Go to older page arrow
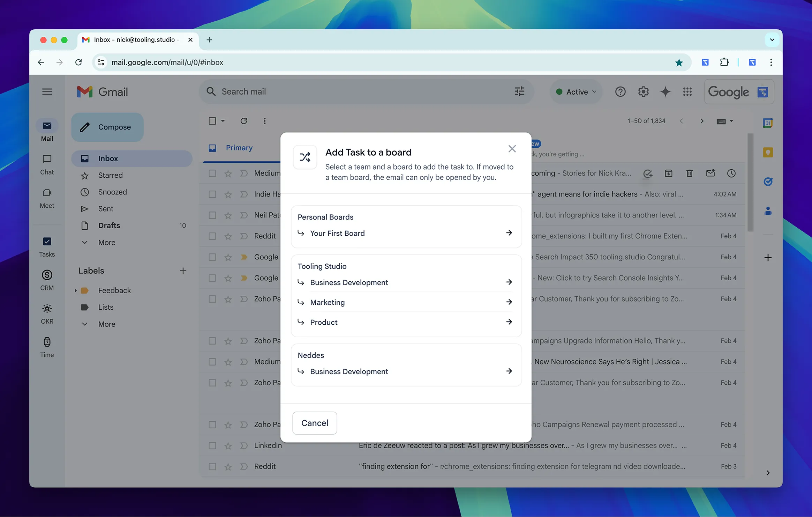The height and width of the screenshot is (517, 812). pos(702,121)
